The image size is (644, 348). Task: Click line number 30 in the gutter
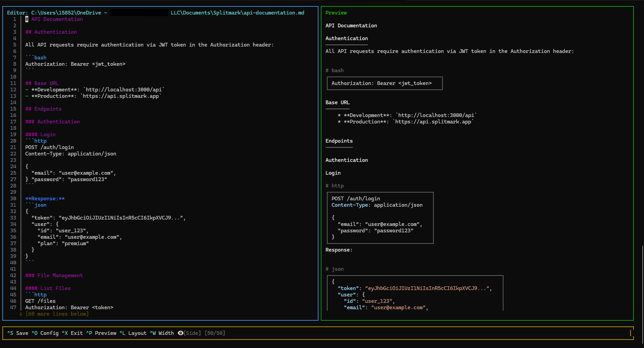(13, 199)
